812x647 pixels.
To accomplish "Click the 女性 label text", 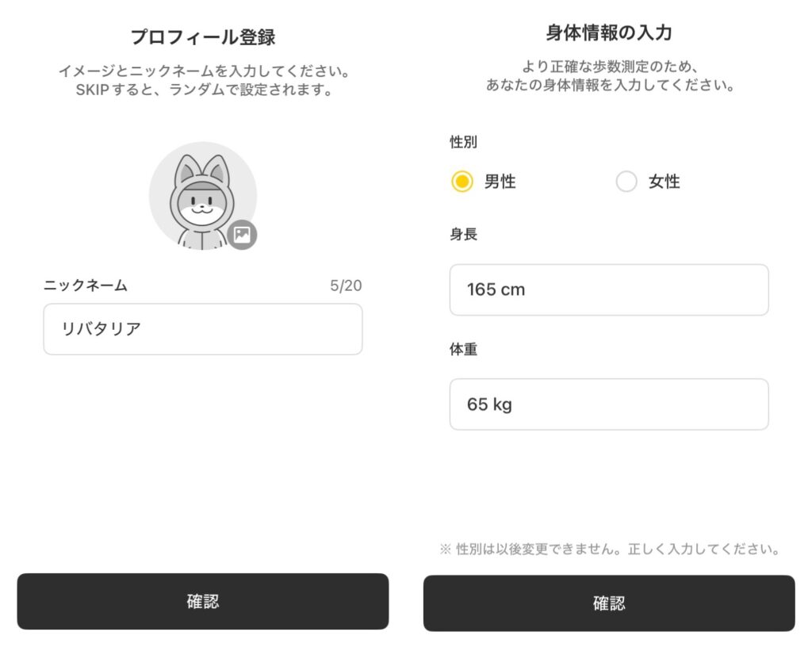I will (665, 182).
